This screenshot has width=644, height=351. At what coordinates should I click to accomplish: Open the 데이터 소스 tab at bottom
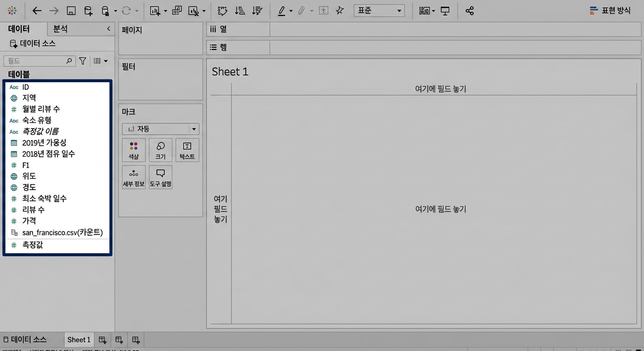25,340
